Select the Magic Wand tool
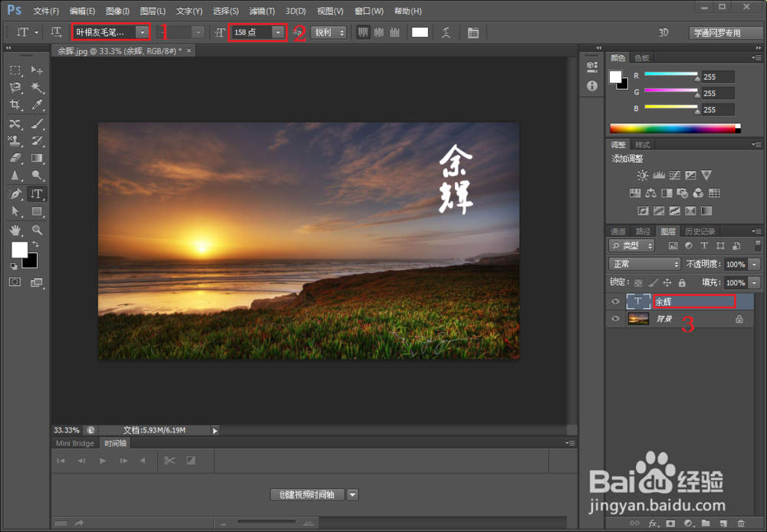 37,87
